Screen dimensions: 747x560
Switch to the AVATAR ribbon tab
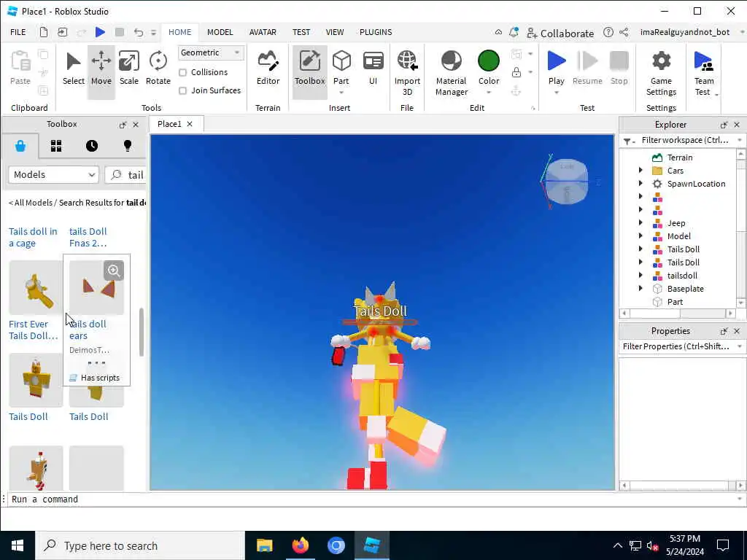tap(263, 32)
